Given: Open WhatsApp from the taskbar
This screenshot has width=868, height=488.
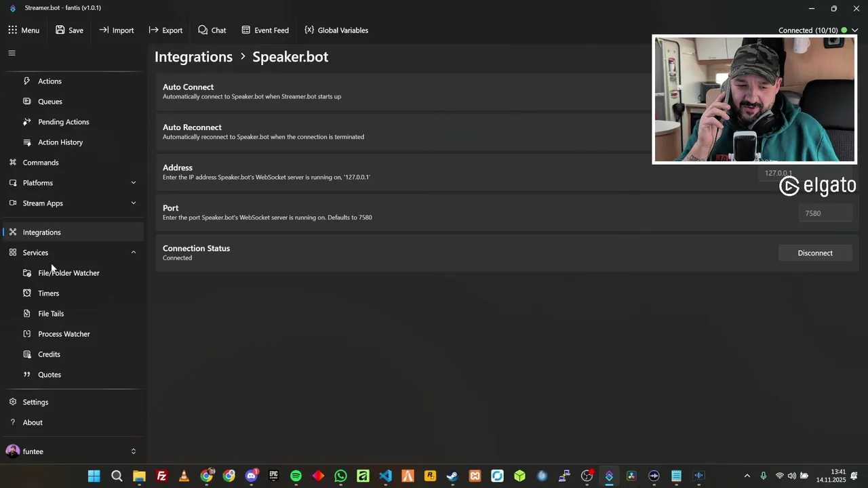Looking at the screenshot, I should 340,476.
